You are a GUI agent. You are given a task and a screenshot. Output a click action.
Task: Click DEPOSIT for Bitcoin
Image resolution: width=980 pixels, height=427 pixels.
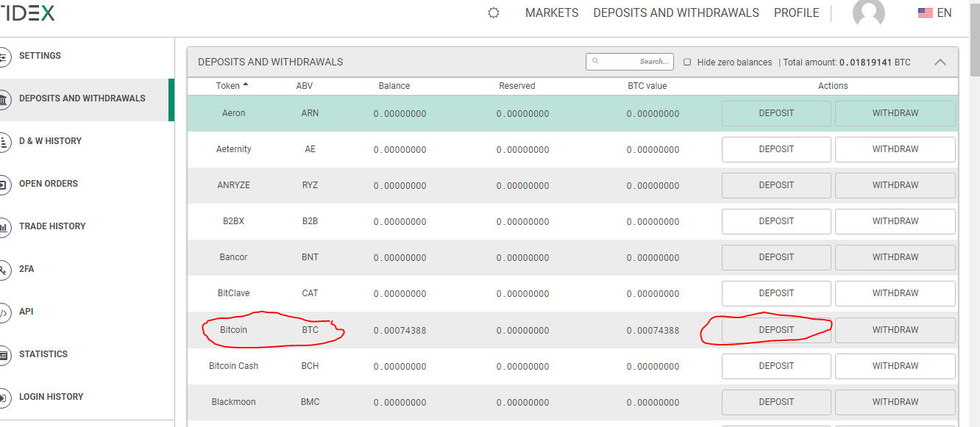776,330
